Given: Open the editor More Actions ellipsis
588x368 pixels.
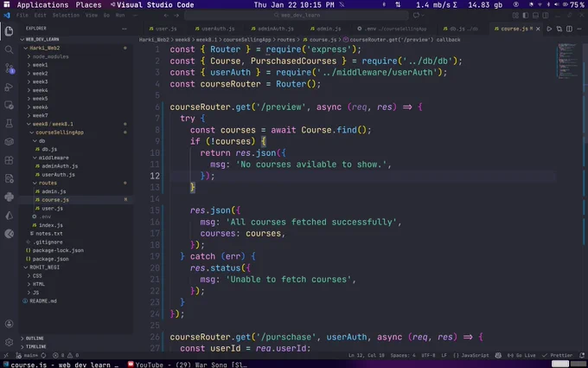Looking at the screenshot, I should (x=579, y=29).
